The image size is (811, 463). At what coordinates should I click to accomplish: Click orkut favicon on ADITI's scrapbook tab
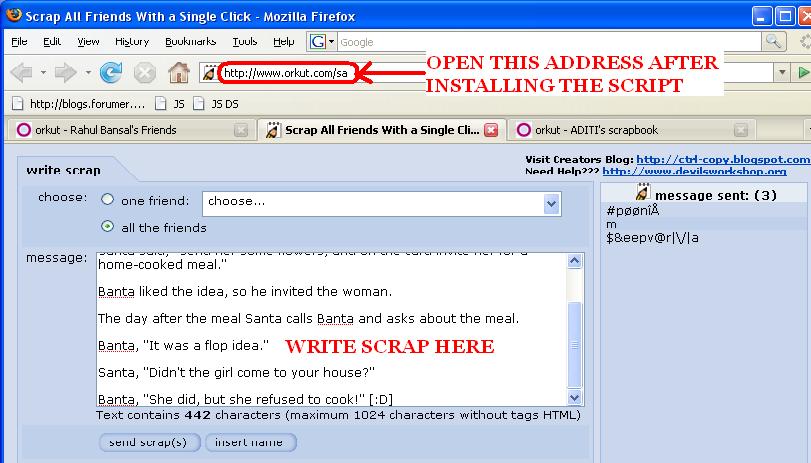click(523, 130)
